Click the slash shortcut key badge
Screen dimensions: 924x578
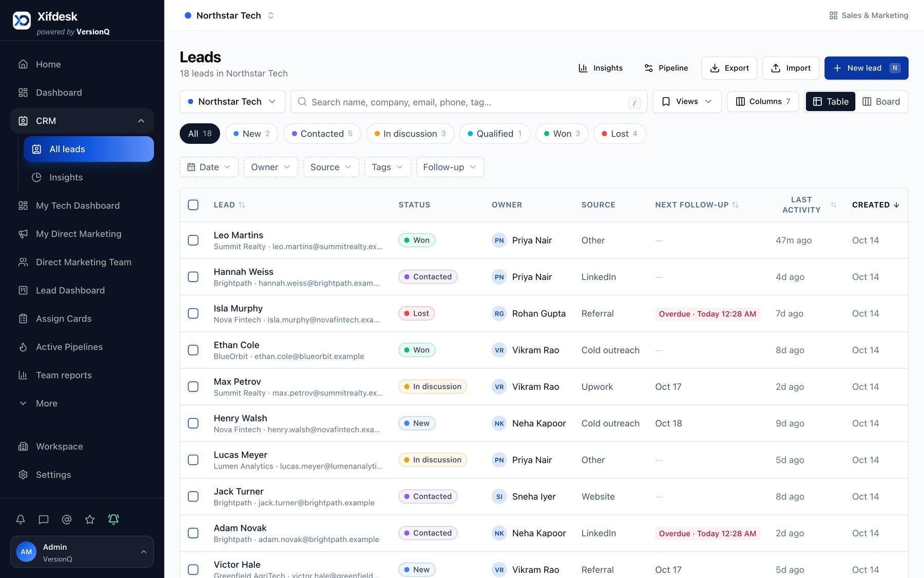[634, 103]
